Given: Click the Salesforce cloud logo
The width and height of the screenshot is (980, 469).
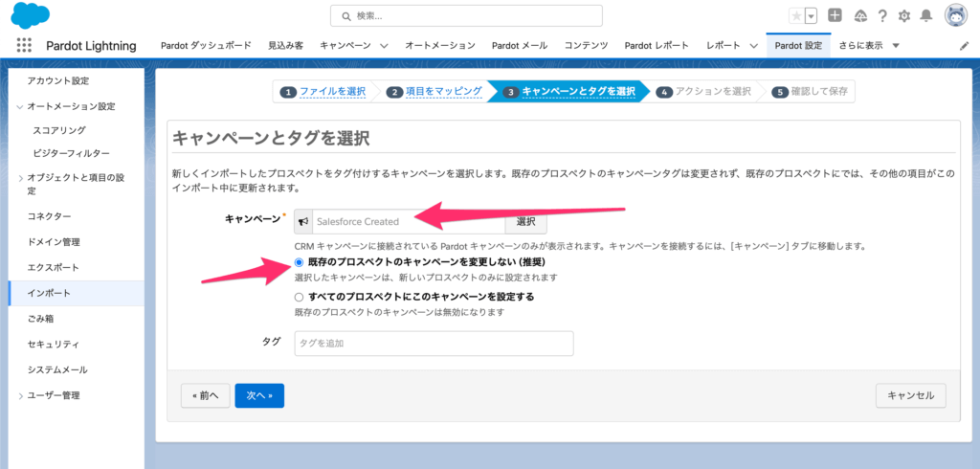Looking at the screenshot, I should click(x=31, y=15).
